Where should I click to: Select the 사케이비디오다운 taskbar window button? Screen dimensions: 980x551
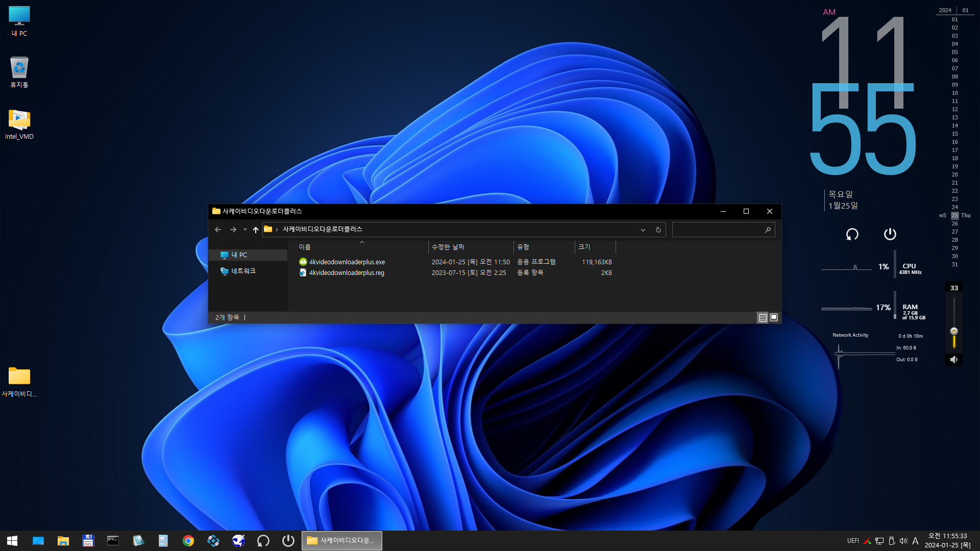point(342,541)
